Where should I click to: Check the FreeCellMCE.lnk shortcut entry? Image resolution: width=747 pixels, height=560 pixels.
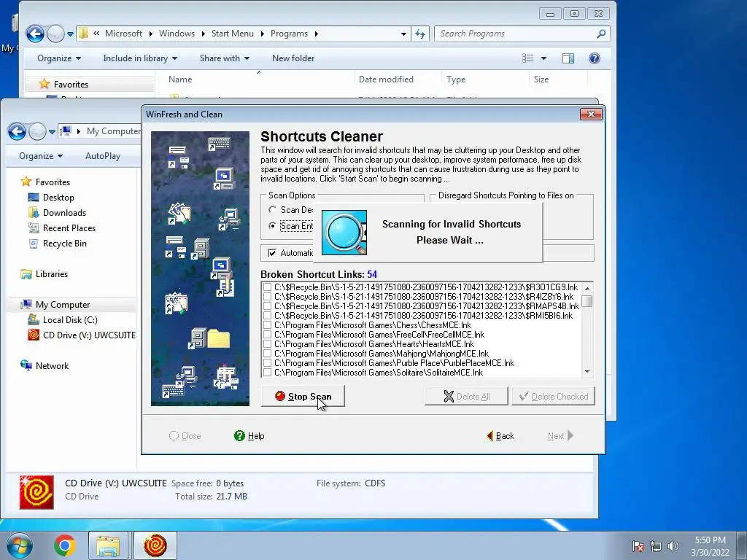click(267, 335)
